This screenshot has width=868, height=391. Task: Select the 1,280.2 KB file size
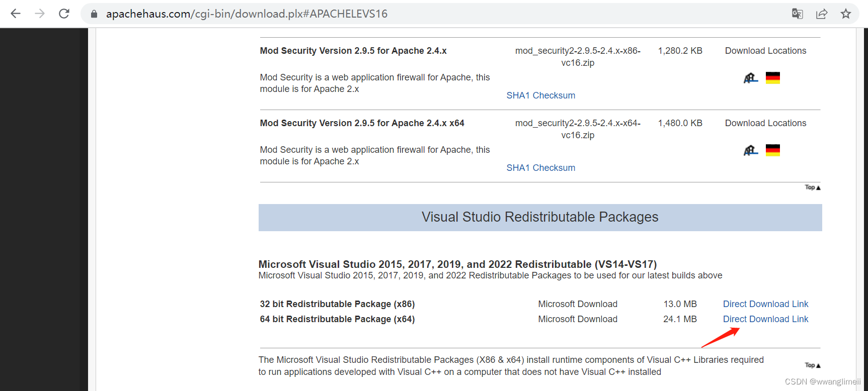(680, 51)
